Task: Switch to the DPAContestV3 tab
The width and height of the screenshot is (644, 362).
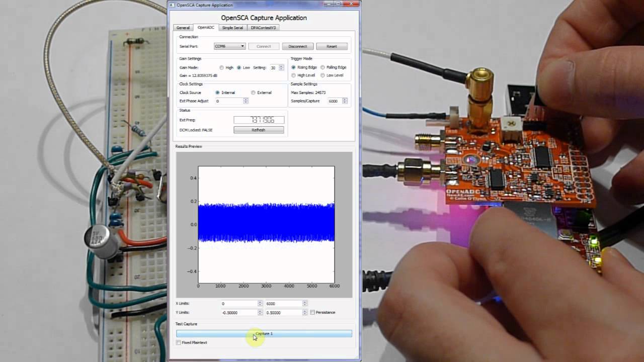Action: [x=263, y=28]
